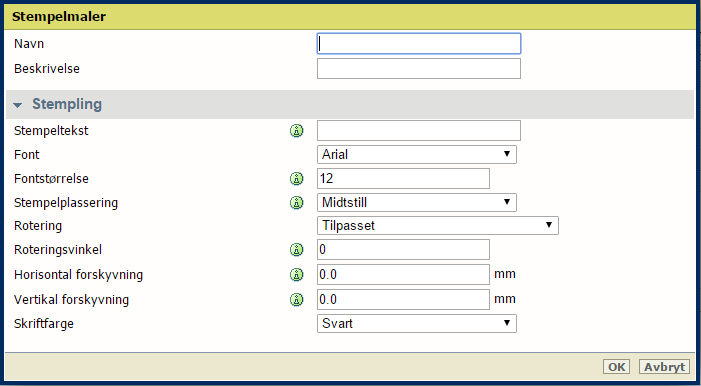The width and height of the screenshot is (701, 386).
Task: Open the Stempelplassering dropdown showing Midtstill
Action: point(417,202)
